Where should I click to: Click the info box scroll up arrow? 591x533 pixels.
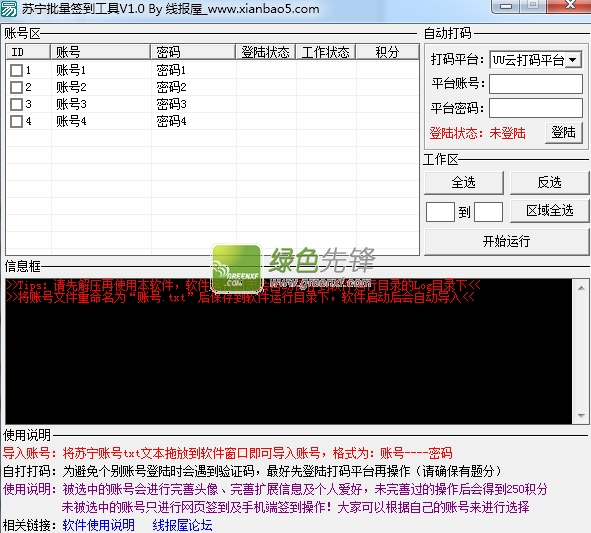tap(581, 288)
